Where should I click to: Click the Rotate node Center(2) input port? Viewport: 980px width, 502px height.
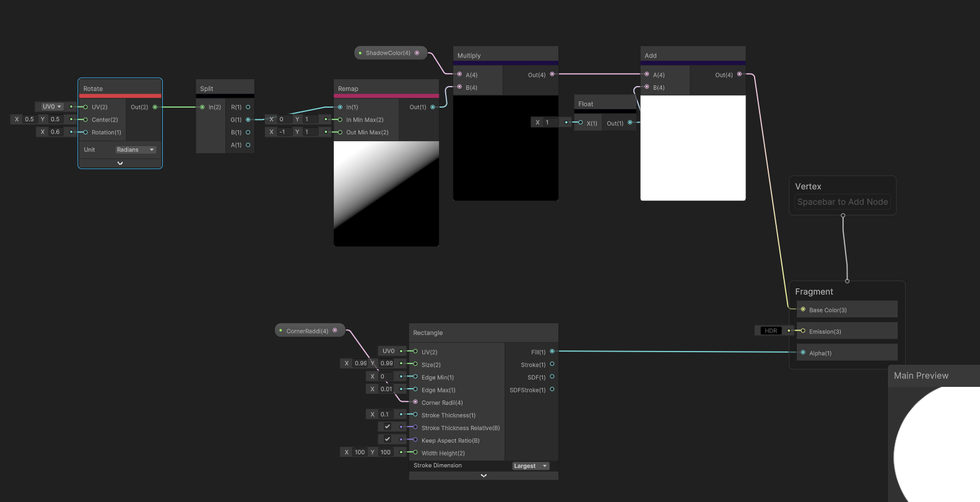point(85,119)
